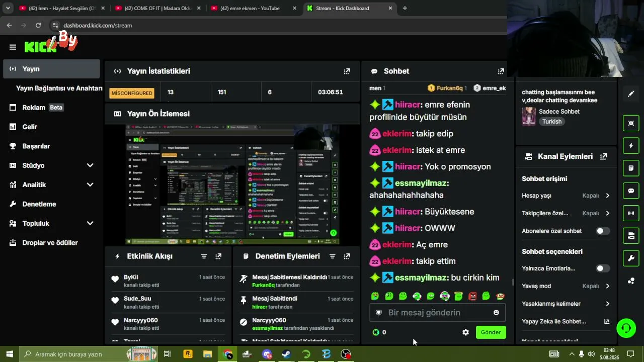This screenshot has width=644, height=362.
Task: Open Chrome tab search dropdown arrow
Action: tap(8, 8)
